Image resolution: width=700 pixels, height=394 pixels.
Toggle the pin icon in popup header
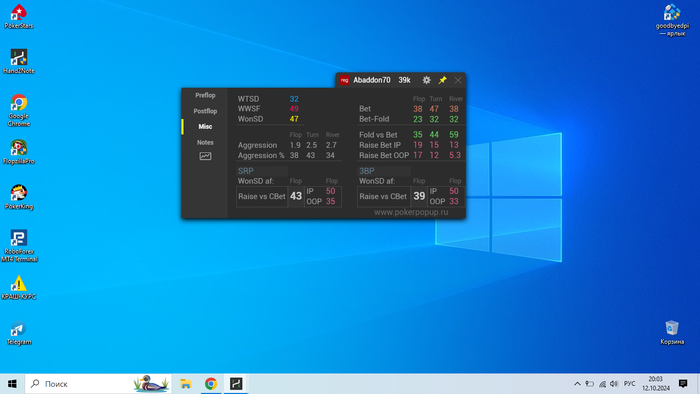(x=442, y=80)
